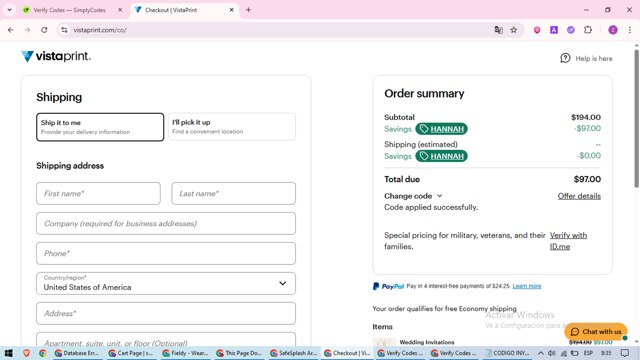The height and width of the screenshot is (360, 640).
Task: Select the Checkout | VistaPrint tab
Action: pyautogui.click(x=171, y=10)
